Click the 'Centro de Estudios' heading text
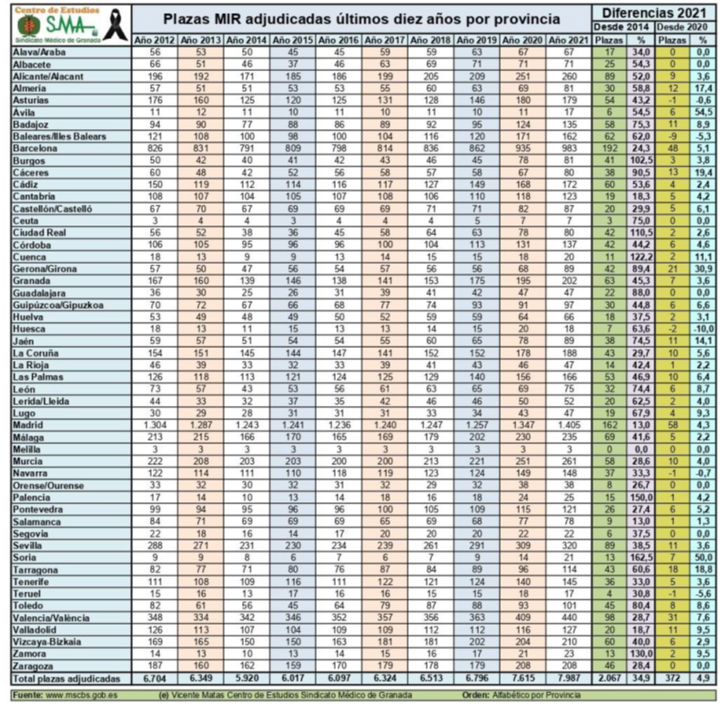The height and width of the screenshot is (707, 728). tap(56, 10)
